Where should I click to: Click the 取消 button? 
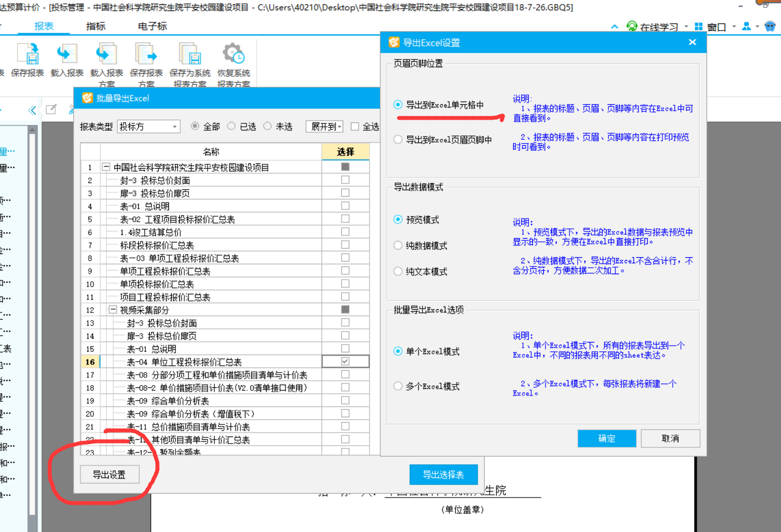tap(670, 439)
